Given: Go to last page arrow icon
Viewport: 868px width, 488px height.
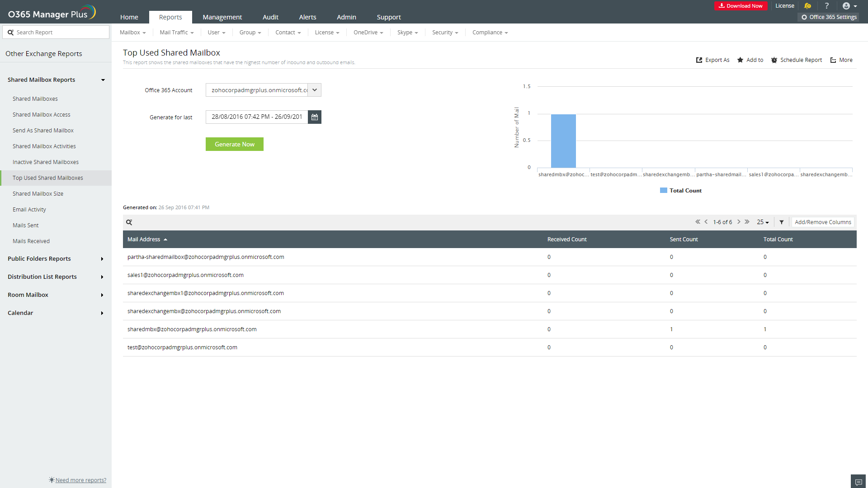Looking at the screenshot, I should [747, 222].
